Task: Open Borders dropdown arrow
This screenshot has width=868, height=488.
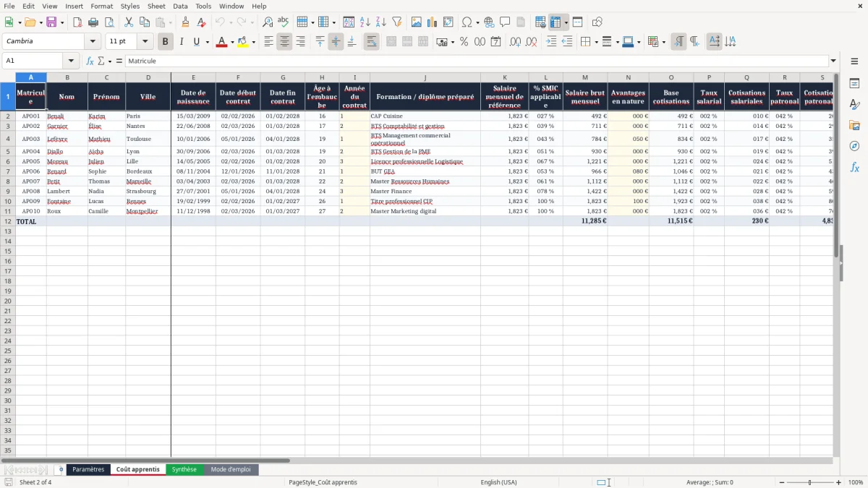Action: [x=595, y=42]
